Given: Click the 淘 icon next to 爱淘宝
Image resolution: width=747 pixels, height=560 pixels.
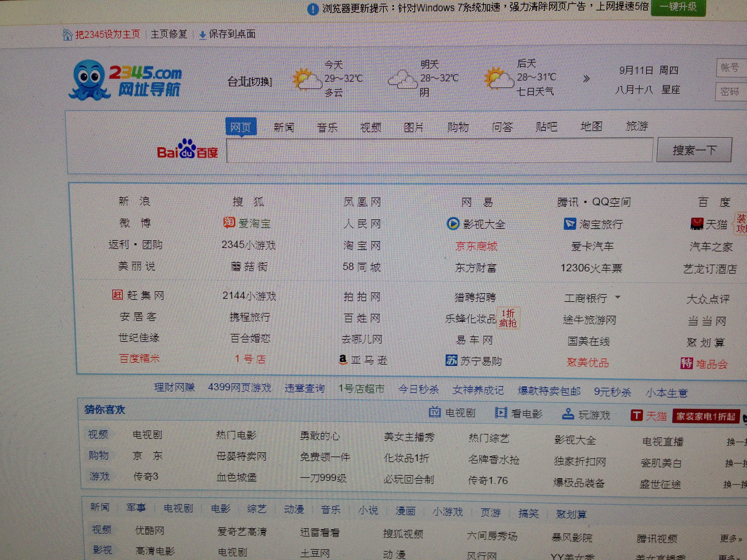Looking at the screenshot, I should (229, 222).
